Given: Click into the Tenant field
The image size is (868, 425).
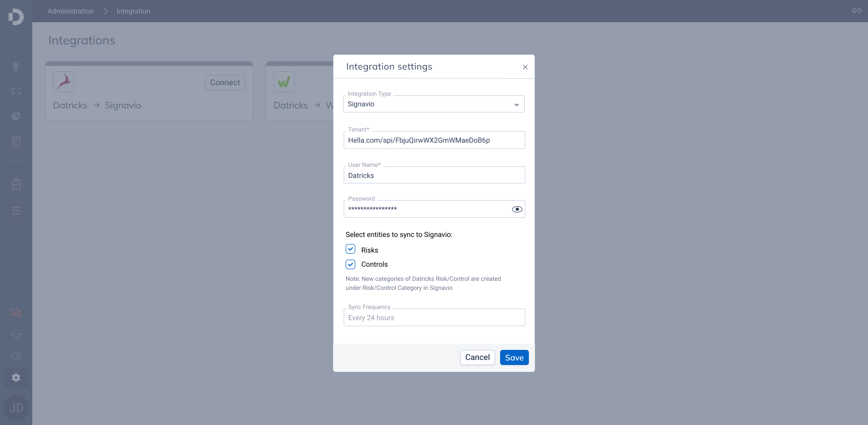Looking at the screenshot, I should (x=435, y=140).
